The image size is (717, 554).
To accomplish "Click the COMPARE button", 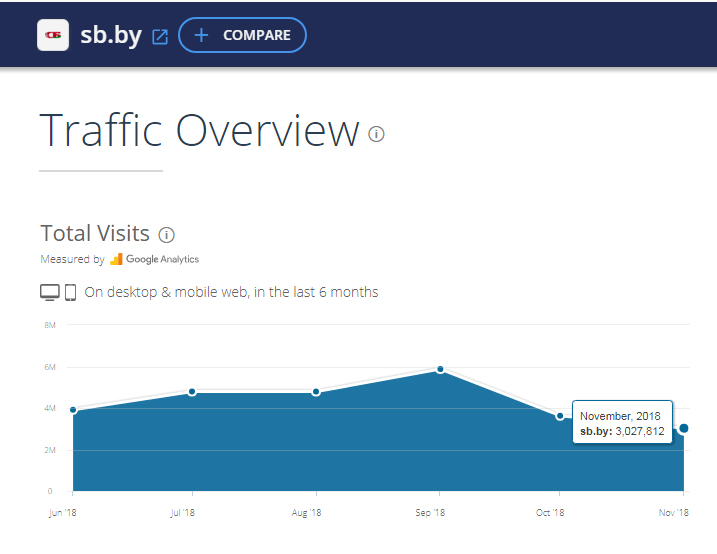I will point(242,35).
